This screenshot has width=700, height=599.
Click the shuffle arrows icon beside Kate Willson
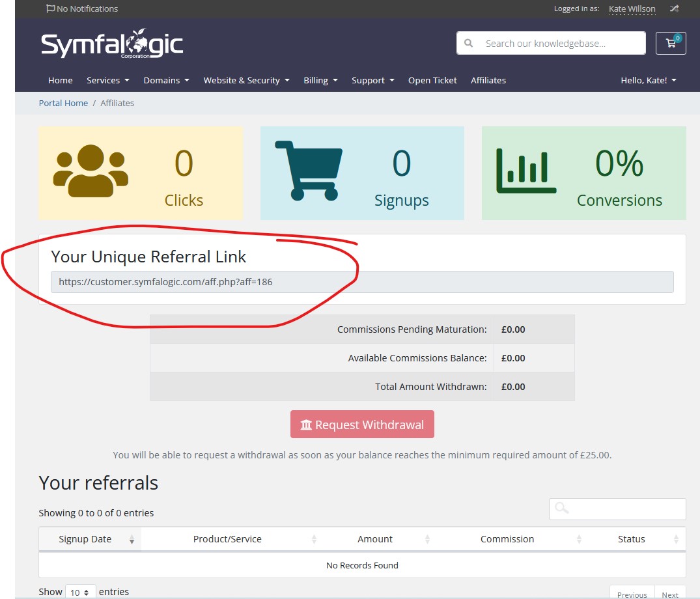pyautogui.click(x=674, y=9)
